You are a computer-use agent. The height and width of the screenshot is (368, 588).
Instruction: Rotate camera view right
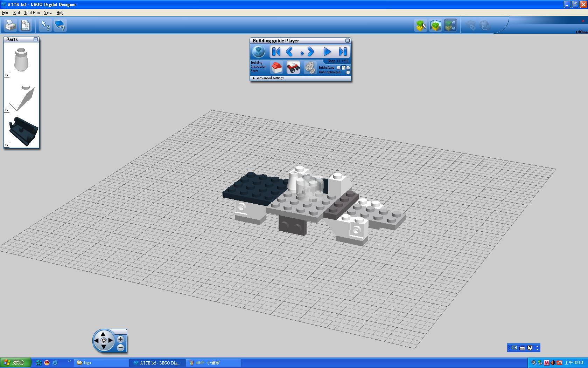click(110, 340)
